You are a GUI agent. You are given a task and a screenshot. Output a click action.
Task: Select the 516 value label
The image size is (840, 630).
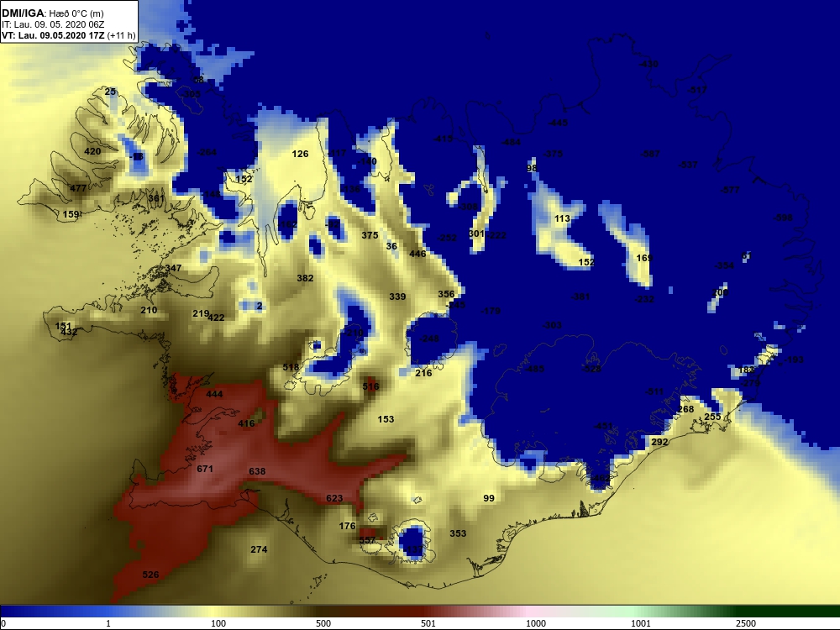click(x=370, y=386)
